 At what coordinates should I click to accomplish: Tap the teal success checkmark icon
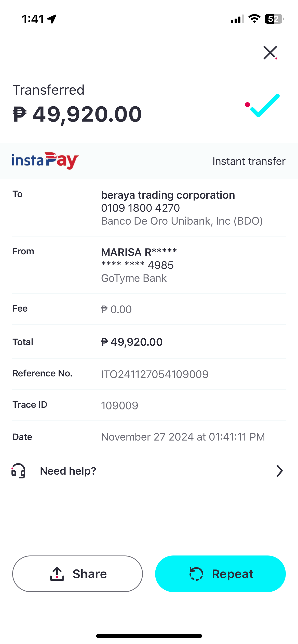(264, 105)
